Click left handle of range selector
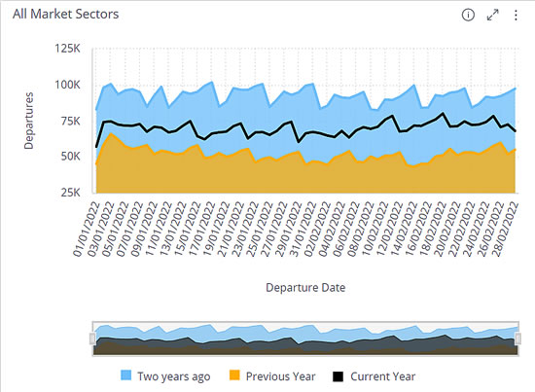The width and height of the screenshot is (535, 392). pyautogui.click(x=92, y=339)
